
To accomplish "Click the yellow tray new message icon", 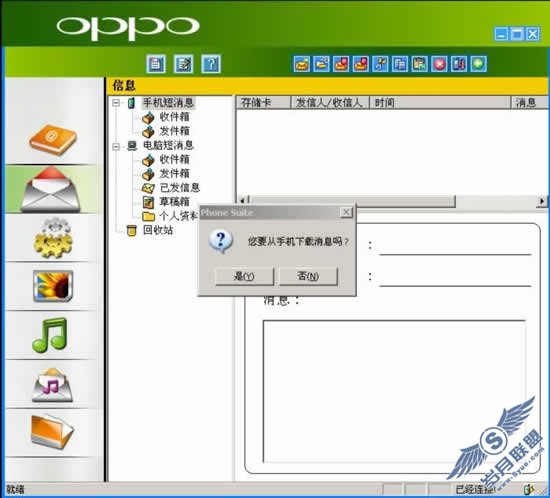I will click(302, 64).
